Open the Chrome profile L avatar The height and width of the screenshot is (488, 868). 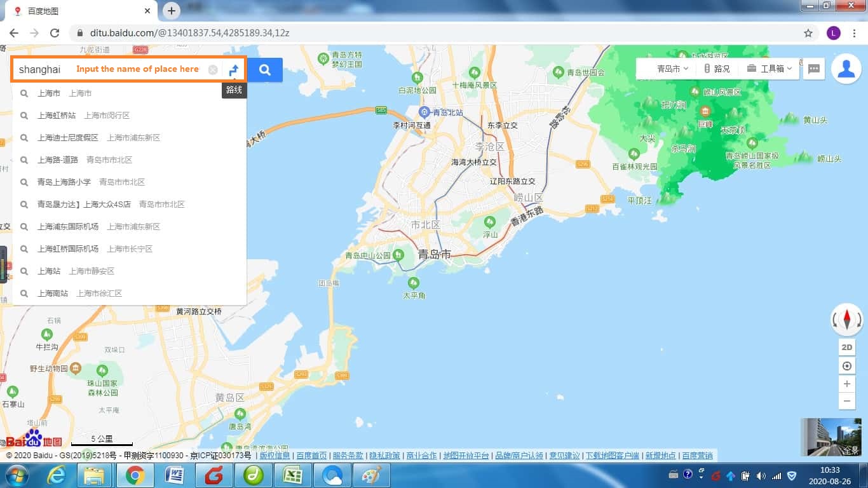pyautogui.click(x=834, y=33)
